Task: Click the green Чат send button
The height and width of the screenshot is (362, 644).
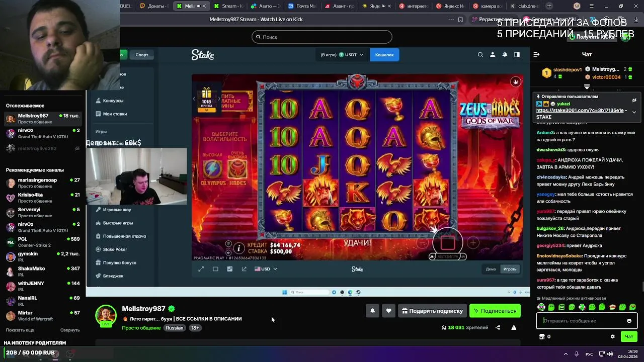Action: coord(629,336)
